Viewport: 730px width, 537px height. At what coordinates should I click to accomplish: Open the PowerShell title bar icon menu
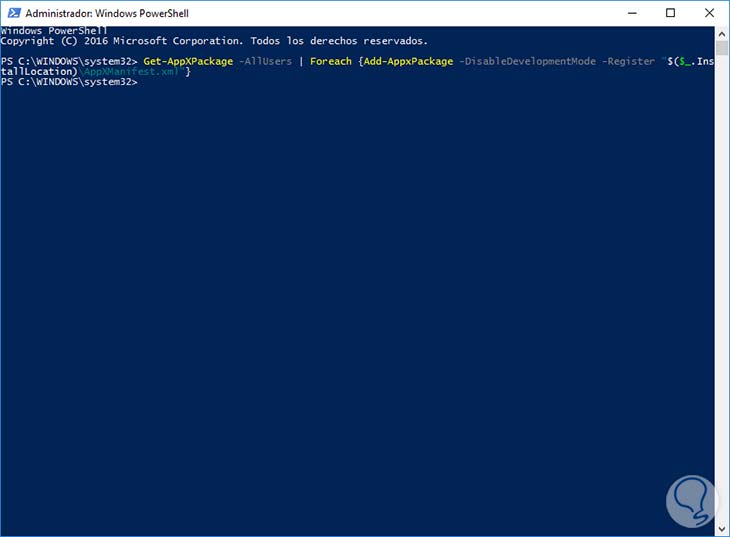(x=11, y=13)
